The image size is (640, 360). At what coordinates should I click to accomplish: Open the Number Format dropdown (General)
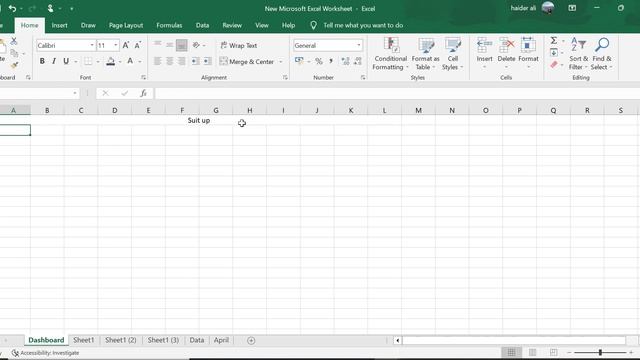point(359,45)
